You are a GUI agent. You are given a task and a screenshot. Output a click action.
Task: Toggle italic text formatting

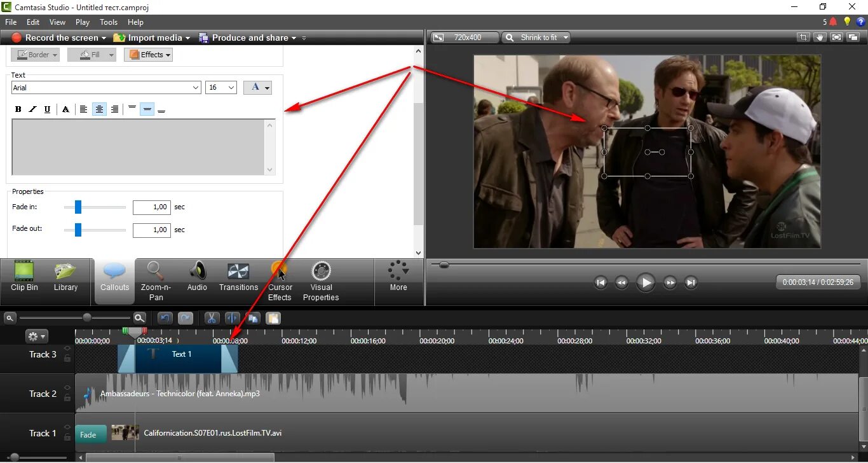tap(32, 109)
